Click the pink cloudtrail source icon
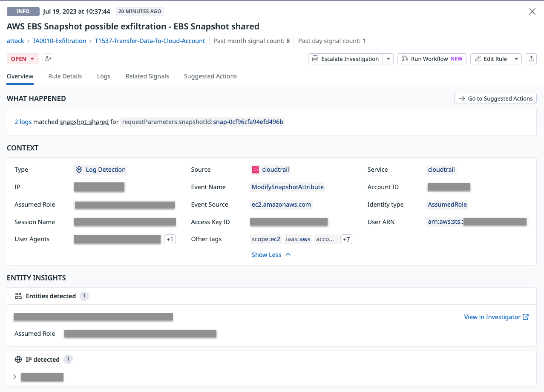Screen dimensions: 544x392 [255, 169]
